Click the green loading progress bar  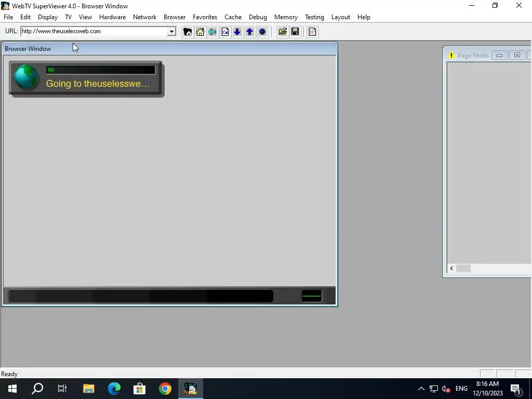101,70
